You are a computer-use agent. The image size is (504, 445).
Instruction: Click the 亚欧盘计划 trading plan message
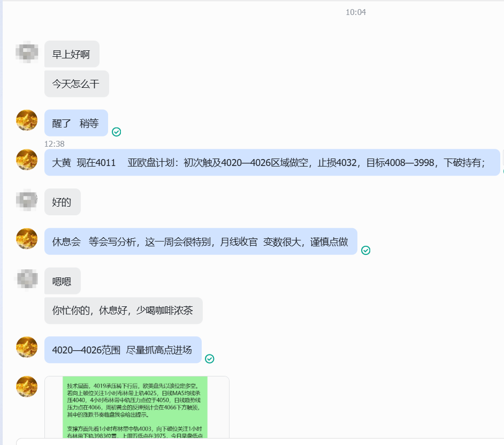272,162
